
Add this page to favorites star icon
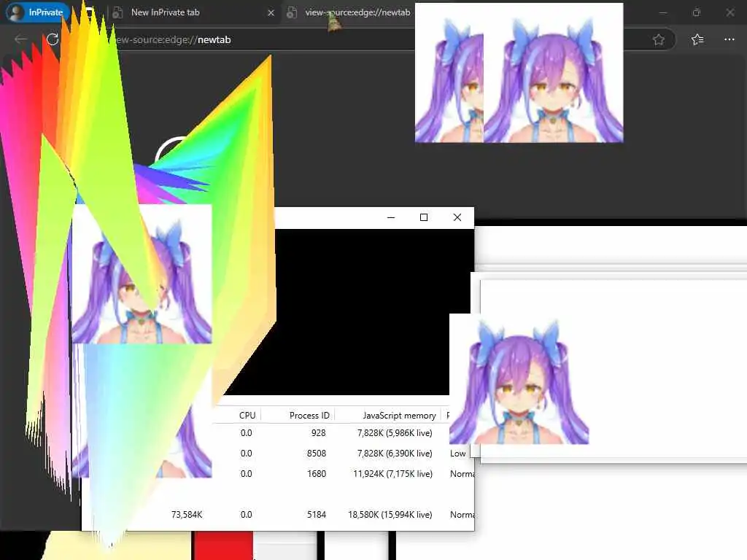click(x=659, y=39)
